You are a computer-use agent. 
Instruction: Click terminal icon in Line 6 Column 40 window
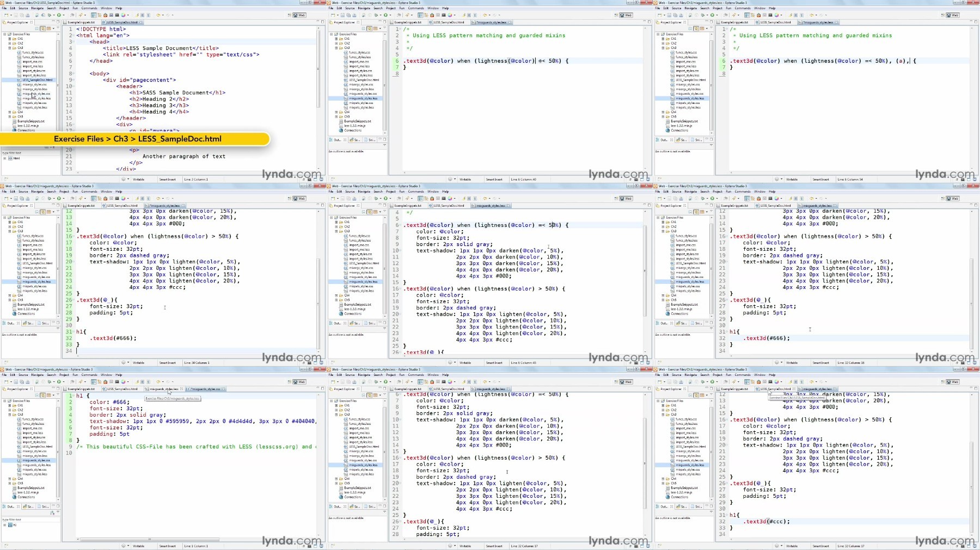[443, 15]
